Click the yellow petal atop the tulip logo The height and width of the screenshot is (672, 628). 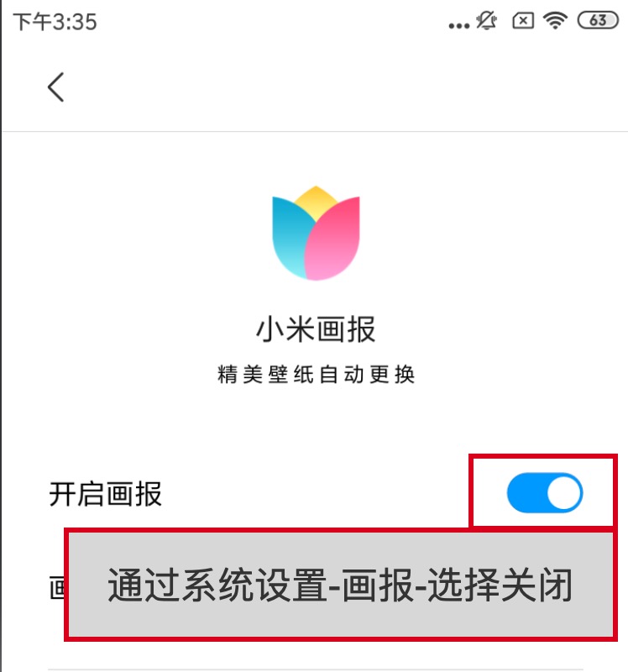(316, 202)
